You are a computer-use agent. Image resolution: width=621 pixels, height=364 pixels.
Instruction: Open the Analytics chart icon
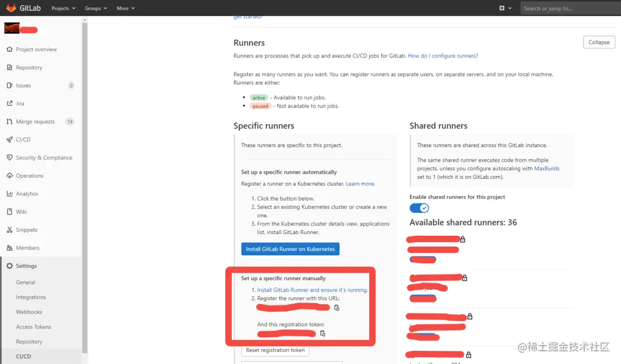(10, 194)
